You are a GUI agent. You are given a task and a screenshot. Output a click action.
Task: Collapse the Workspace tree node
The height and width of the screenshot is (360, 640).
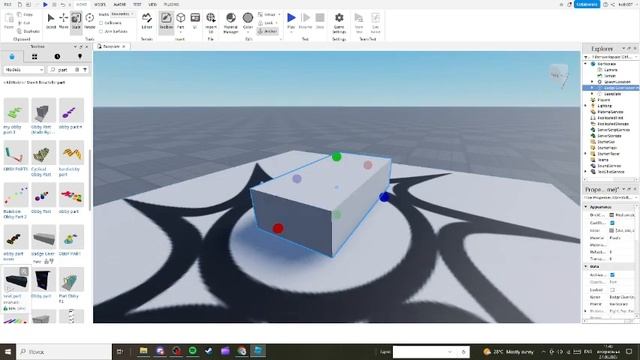[586, 64]
